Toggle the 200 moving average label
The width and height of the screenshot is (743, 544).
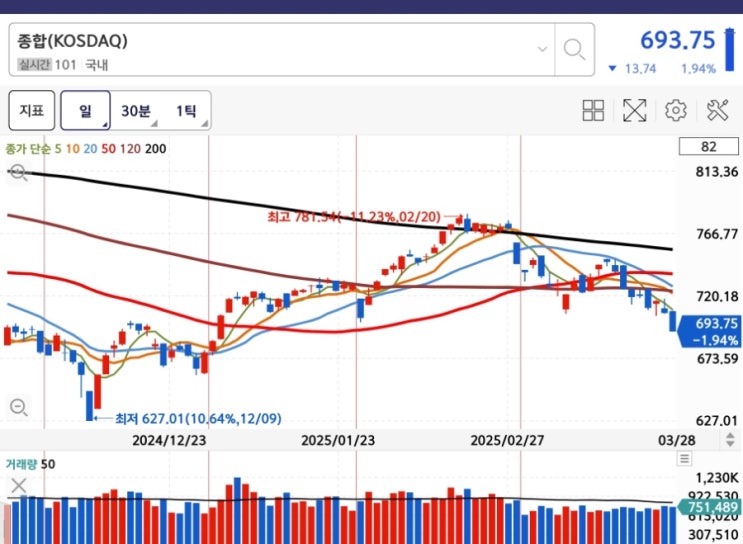click(x=155, y=149)
